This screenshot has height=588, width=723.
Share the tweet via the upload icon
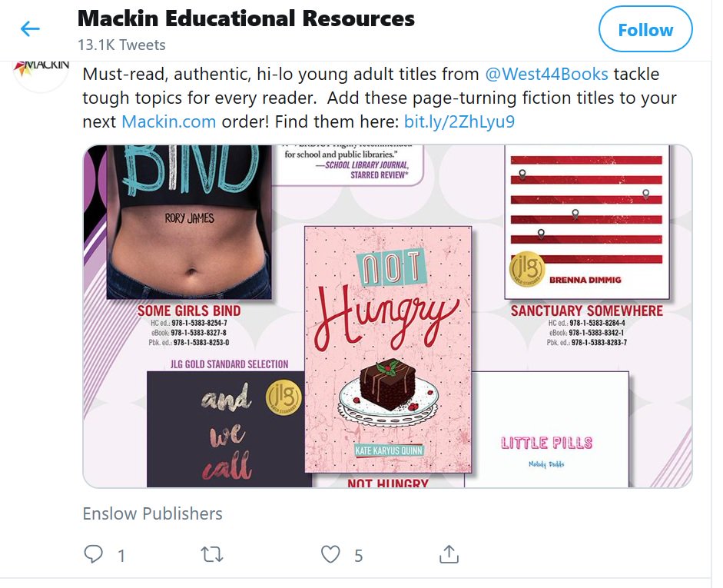pos(449,554)
